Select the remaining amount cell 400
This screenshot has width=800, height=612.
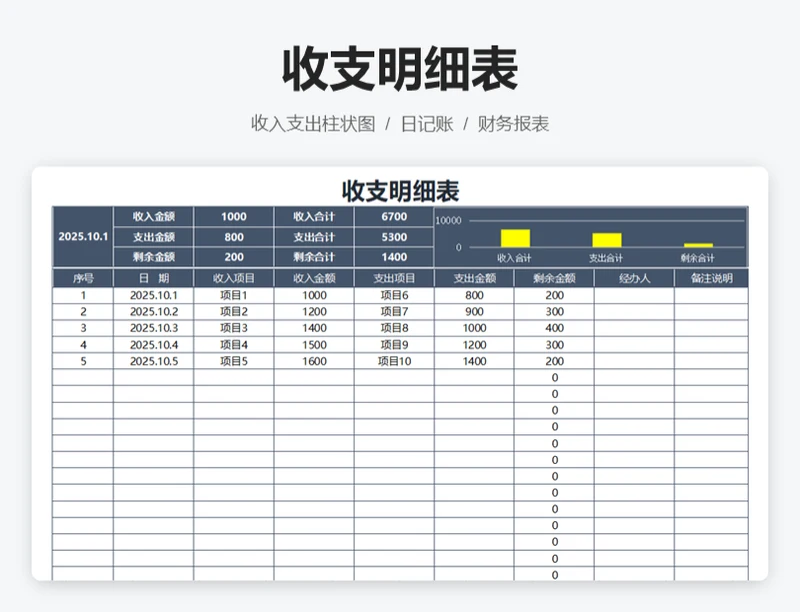coord(554,328)
